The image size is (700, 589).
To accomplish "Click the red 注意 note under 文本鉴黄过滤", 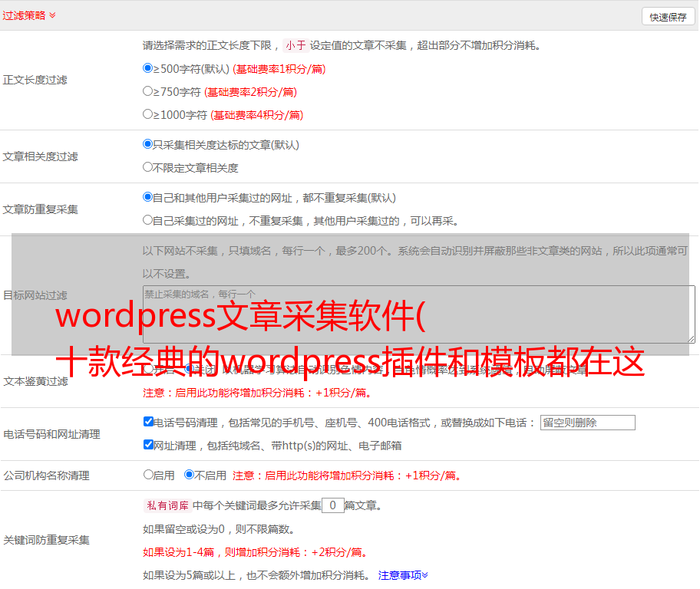I will pyautogui.click(x=257, y=393).
